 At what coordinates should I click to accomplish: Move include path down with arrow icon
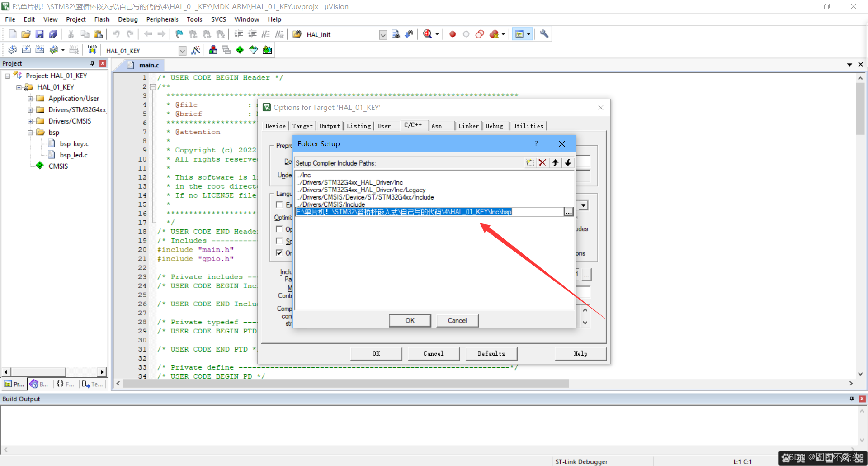[568, 163]
